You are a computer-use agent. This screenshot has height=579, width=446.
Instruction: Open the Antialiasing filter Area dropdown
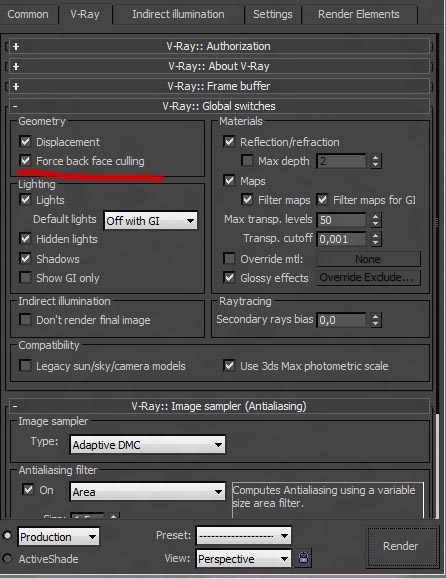pos(147,491)
